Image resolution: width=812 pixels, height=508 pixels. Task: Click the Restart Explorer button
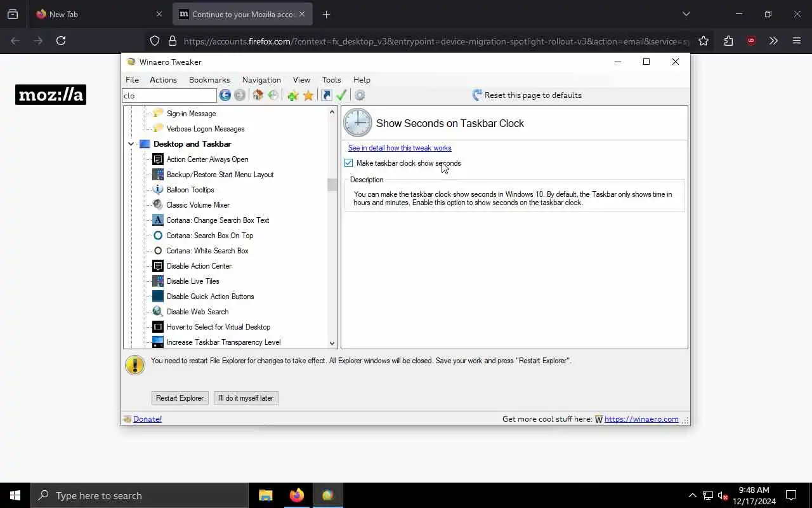[x=180, y=398]
